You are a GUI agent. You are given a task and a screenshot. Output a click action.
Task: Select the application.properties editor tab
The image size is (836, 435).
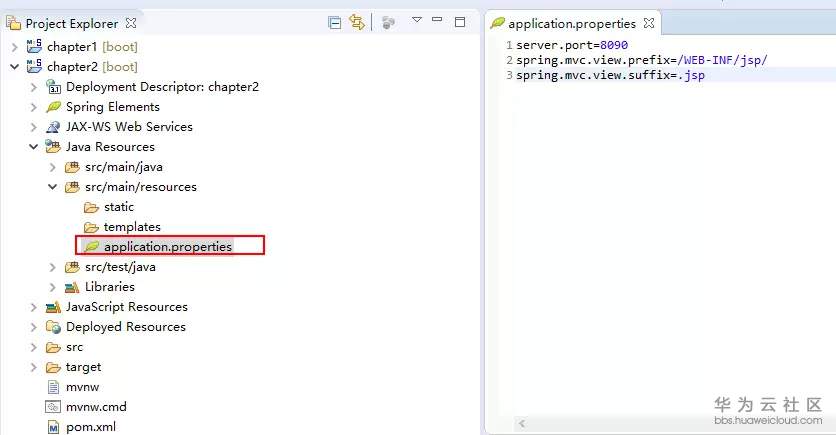pos(572,23)
